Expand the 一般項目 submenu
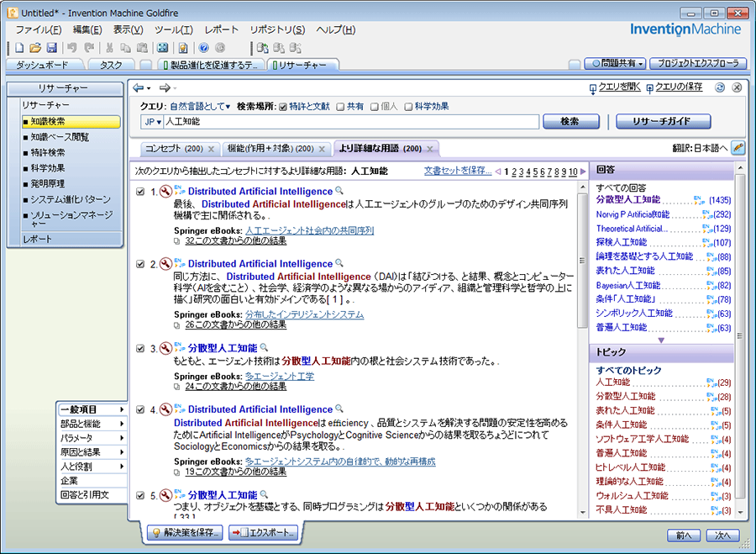 coord(92,409)
